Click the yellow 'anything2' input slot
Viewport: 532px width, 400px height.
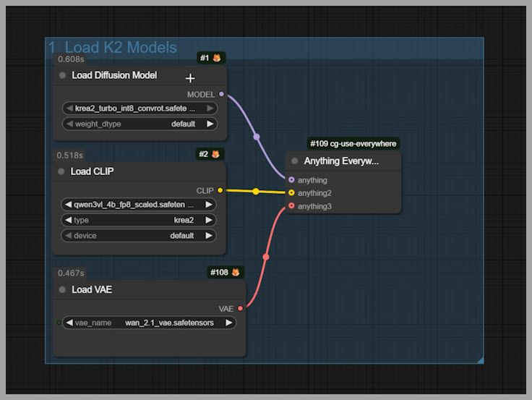(291, 192)
